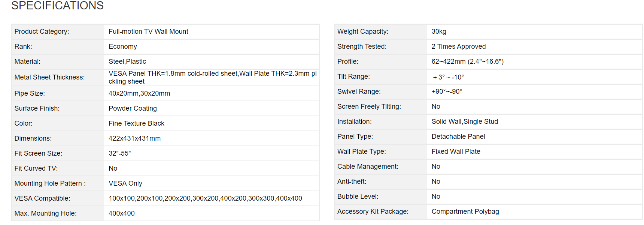Viewport: 644px width, 225px height.
Task: Click the Full-motion TV Wall Mount value
Action: pyautogui.click(x=148, y=31)
